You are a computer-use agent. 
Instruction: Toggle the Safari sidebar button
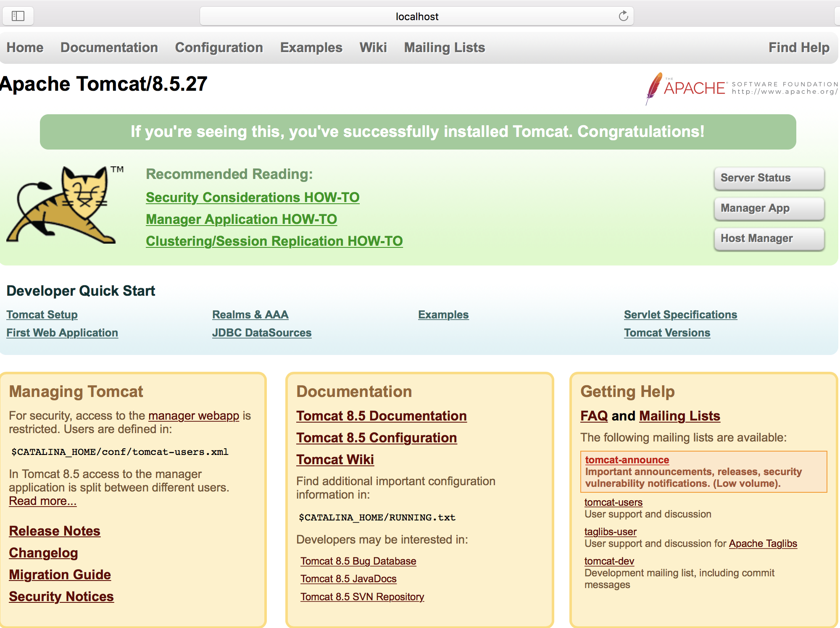click(18, 16)
